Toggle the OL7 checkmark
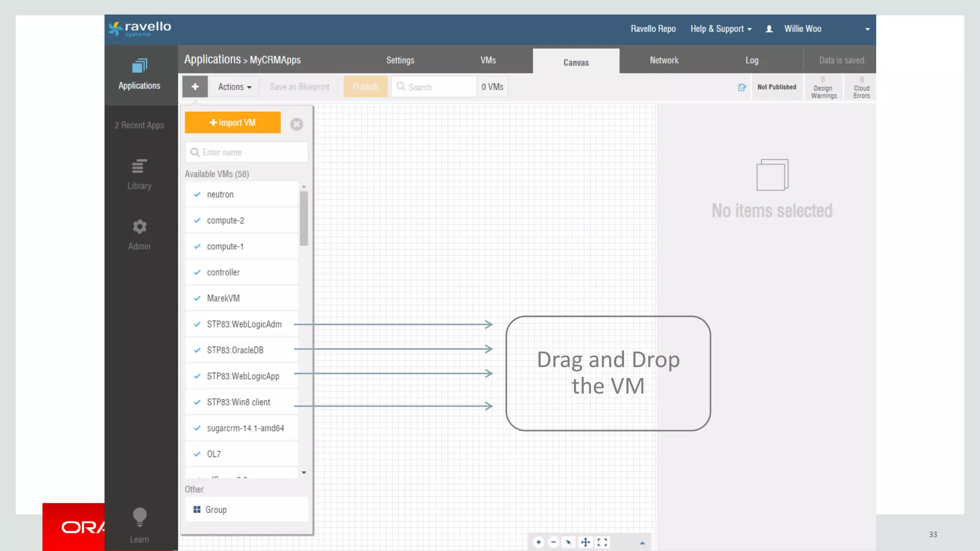This screenshot has height=551, width=980. tap(197, 454)
